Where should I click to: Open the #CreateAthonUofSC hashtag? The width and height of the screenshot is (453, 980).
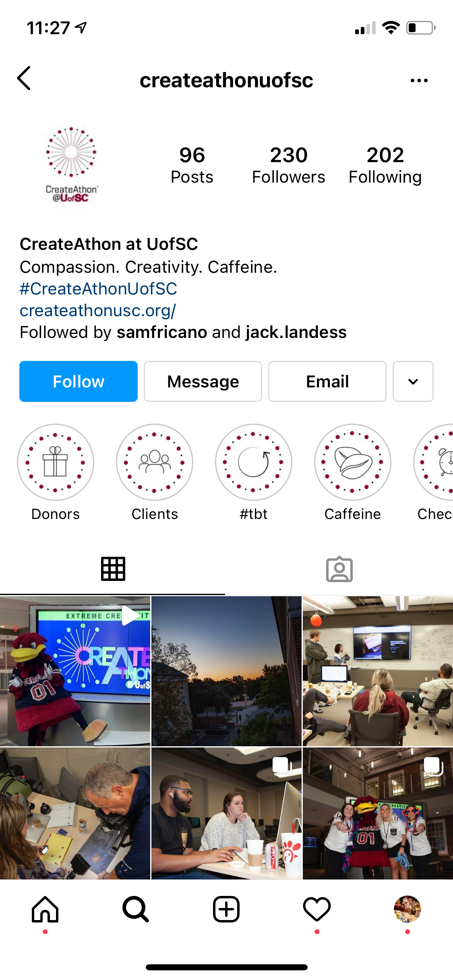click(99, 289)
